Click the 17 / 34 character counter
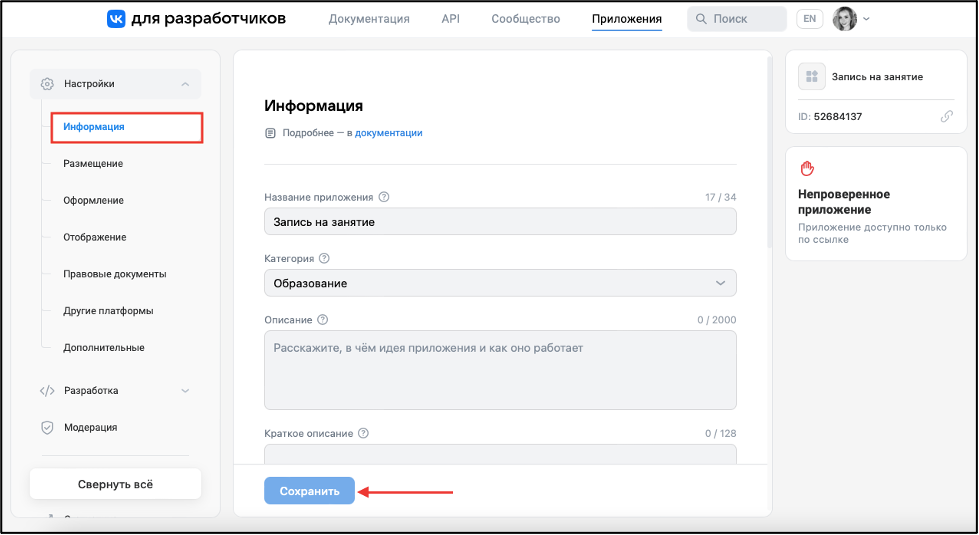Image resolution: width=979 pixels, height=535 pixels. (721, 197)
